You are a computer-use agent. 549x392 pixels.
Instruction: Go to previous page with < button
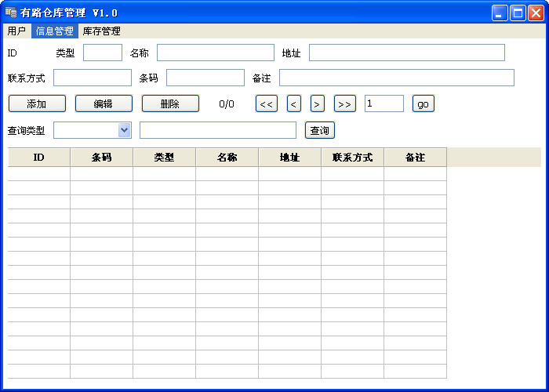point(294,103)
